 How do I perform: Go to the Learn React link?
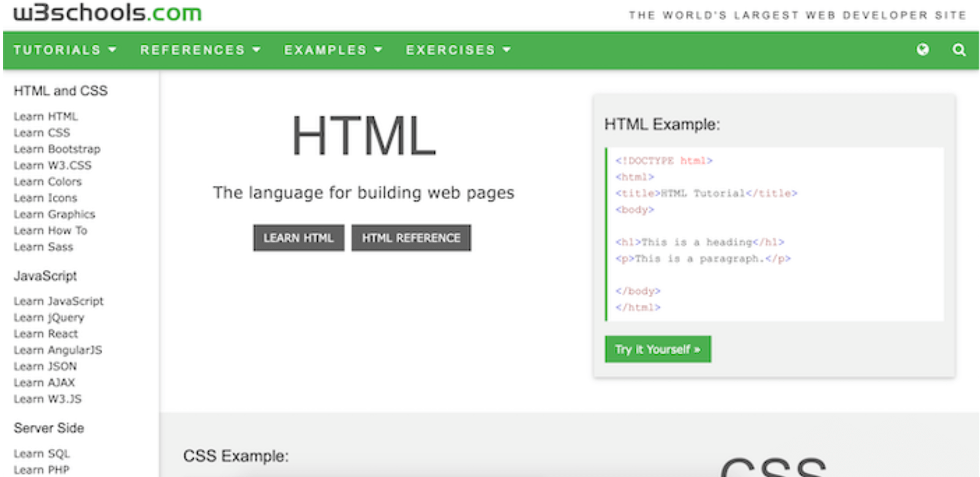(x=46, y=334)
